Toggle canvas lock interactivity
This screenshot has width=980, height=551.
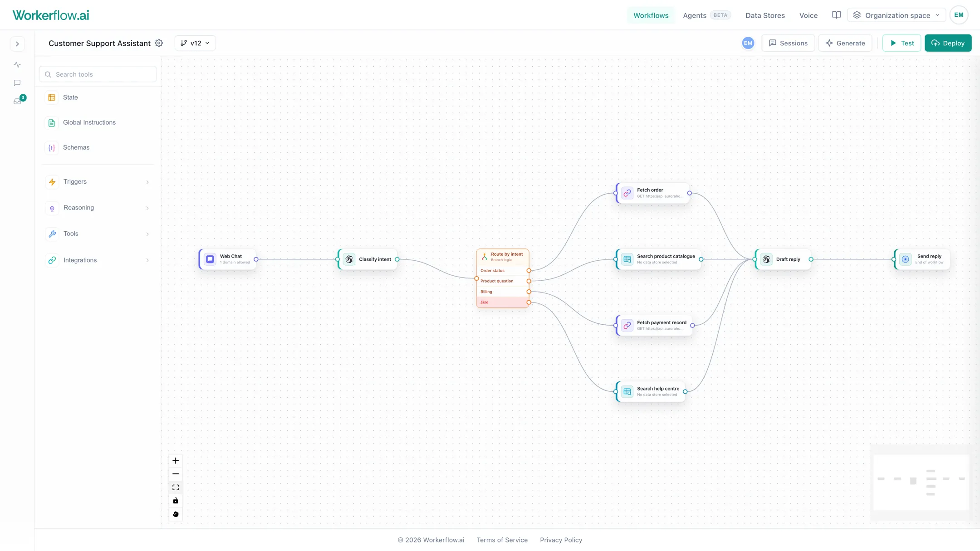tap(176, 501)
